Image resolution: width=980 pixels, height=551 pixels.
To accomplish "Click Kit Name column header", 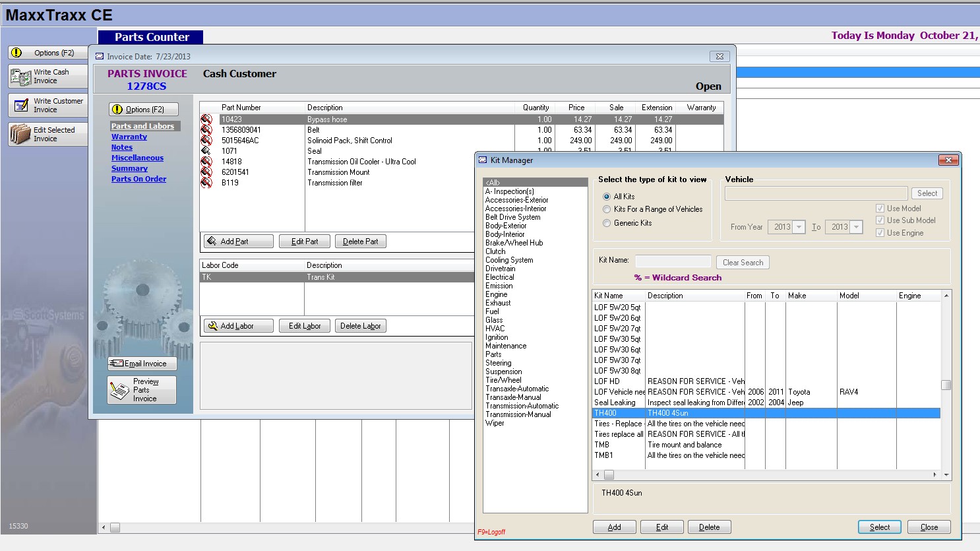I will [619, 296].
